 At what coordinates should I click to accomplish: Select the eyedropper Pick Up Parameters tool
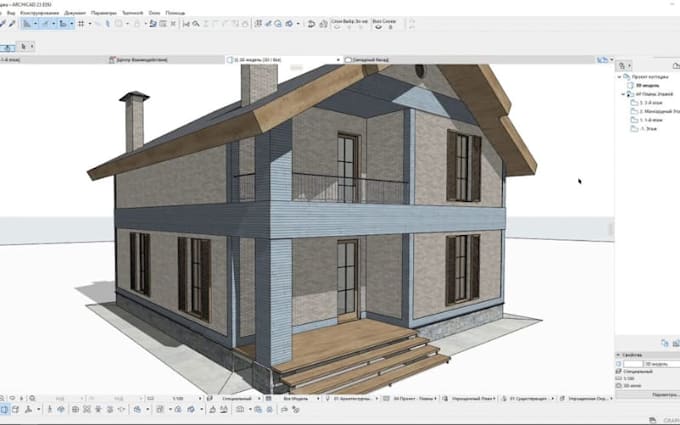click(x=3, y=24)
